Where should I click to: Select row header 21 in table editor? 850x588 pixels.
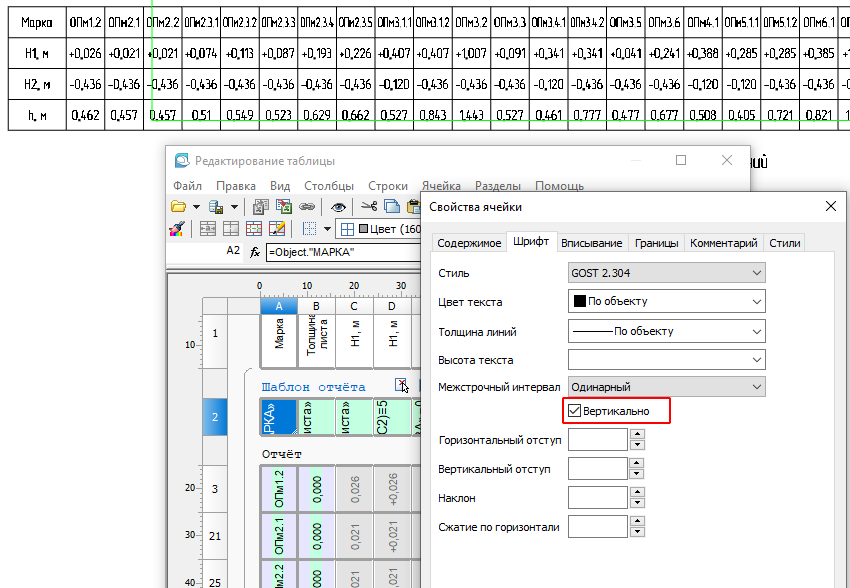coord(215,536)
